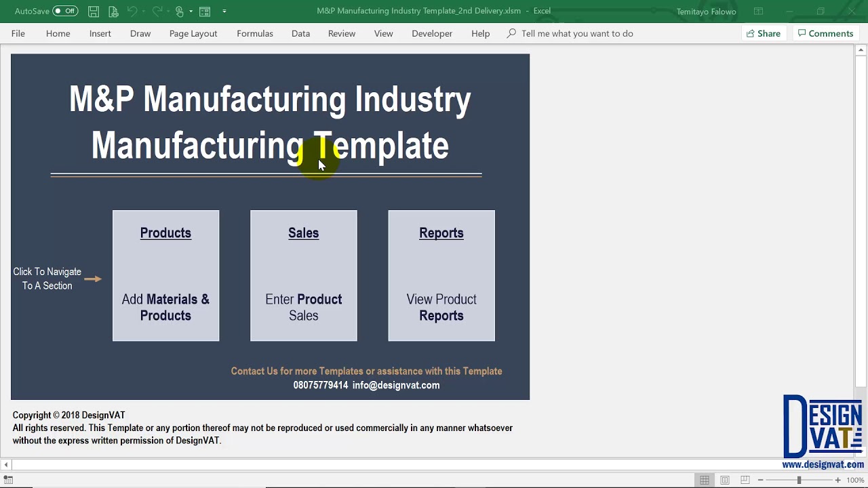Navigate to the Products section box
The width and height of the screenshot is (868, 488).
[165, 276]
